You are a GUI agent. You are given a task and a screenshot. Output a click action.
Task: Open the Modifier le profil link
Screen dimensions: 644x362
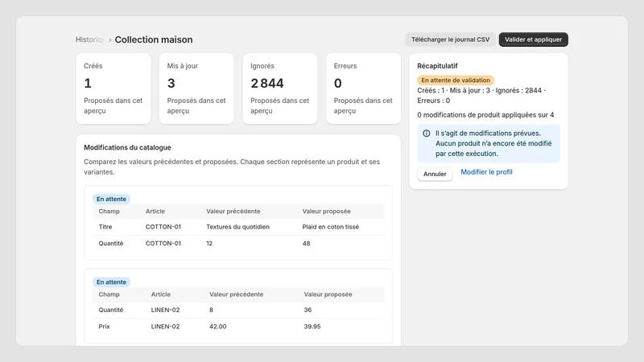486,172
